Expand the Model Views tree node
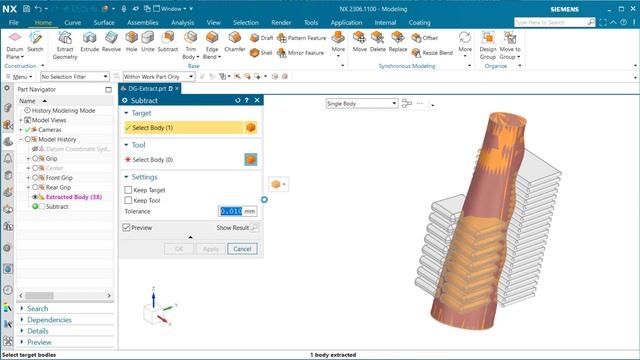640x360 pixels. (20, 120)
